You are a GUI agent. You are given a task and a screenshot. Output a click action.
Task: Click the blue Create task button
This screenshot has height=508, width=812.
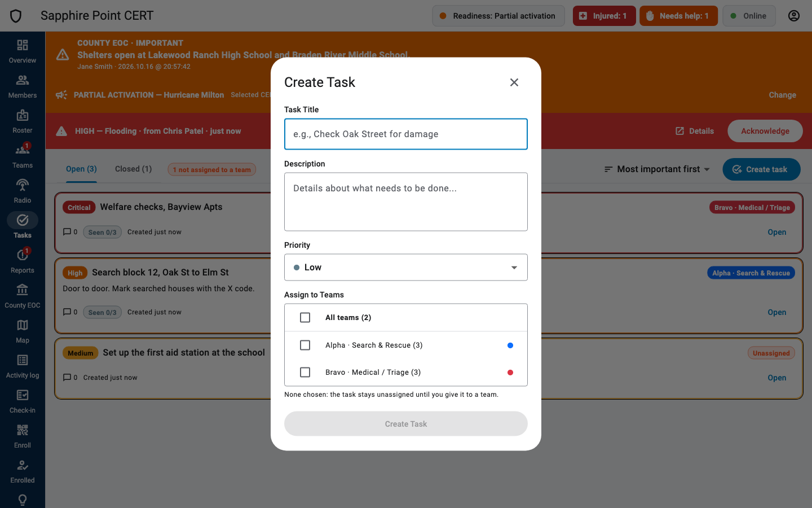[761, 169]
